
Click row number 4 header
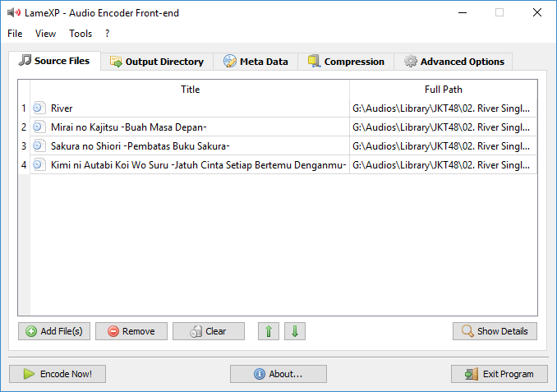[x=24, y=164]
